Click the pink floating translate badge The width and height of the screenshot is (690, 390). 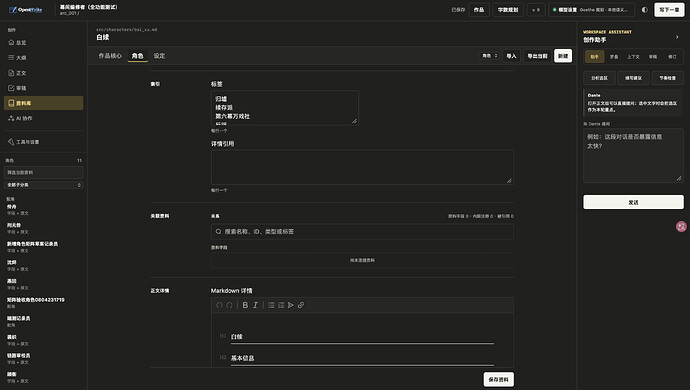pos(681,226)
